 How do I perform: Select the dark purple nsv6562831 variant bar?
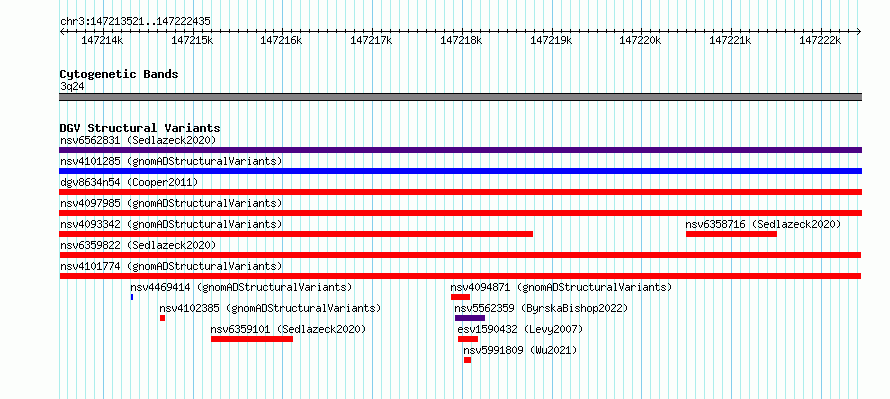[x=460, y=150]
